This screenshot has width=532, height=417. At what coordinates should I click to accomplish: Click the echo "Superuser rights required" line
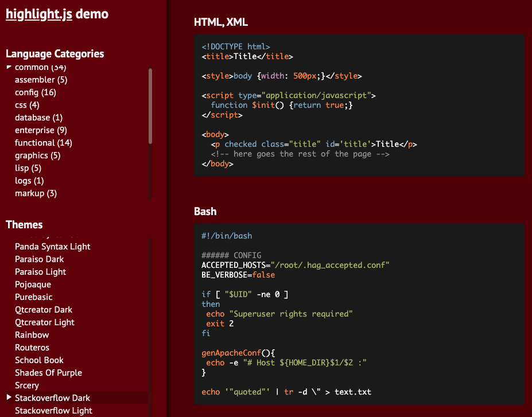[279, 314]
